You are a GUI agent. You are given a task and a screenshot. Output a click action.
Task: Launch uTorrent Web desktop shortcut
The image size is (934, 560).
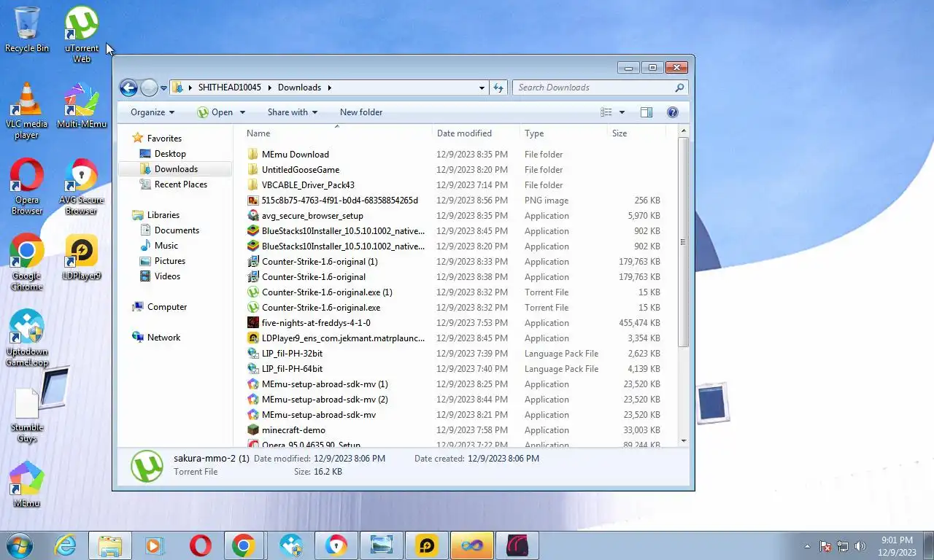[82, 34]
